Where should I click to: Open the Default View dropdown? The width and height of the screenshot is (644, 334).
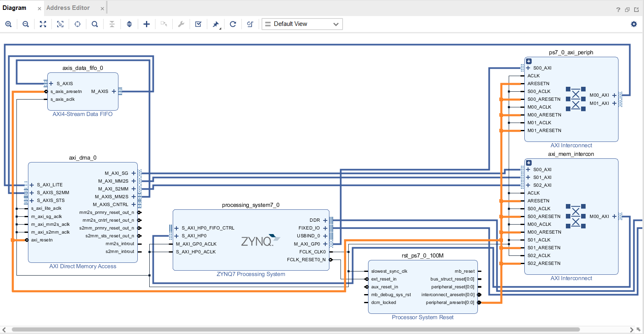point(302,24)
